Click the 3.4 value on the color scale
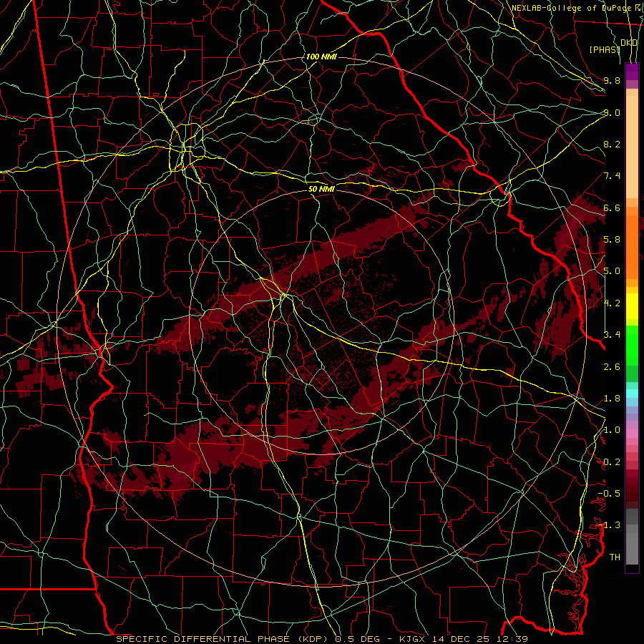Screen dimensions: 644x644 (x=612, y=334)
